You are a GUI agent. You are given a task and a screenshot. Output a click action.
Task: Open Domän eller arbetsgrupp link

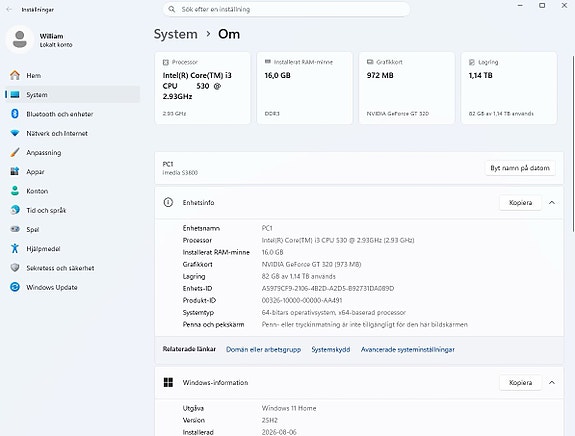263,349
